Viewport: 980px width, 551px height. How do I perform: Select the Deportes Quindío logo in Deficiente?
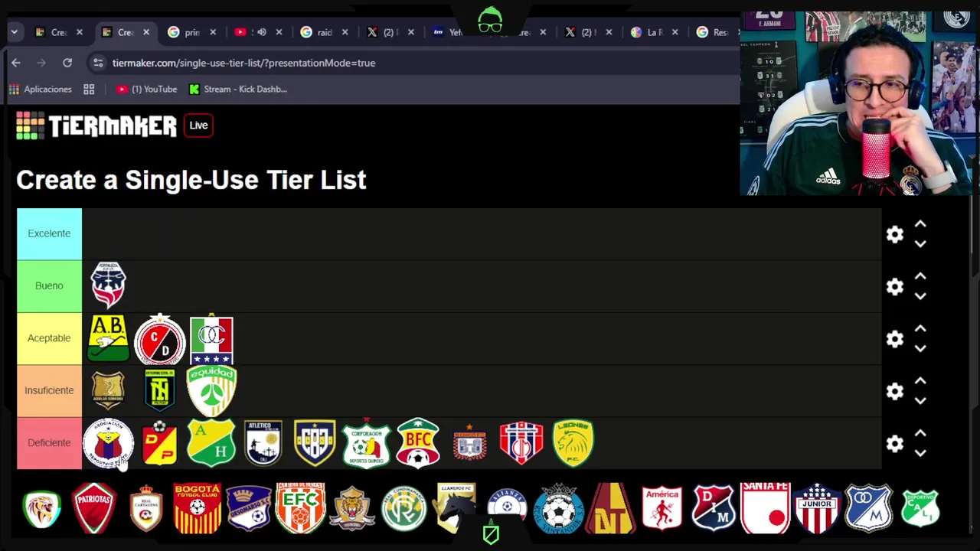click(x=367, y=442)
